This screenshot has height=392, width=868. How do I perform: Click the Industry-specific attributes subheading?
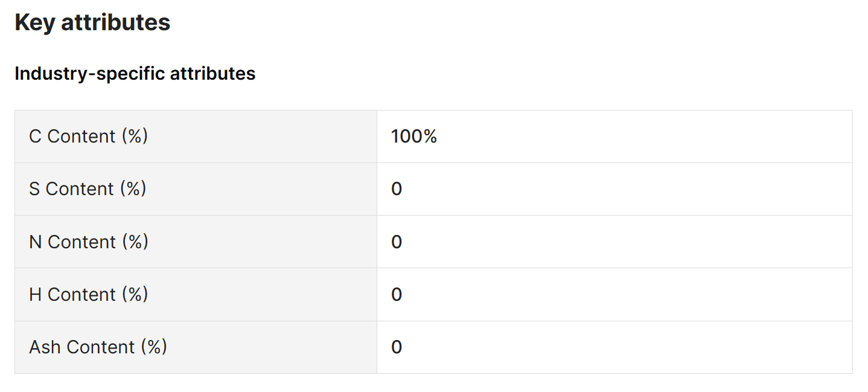135,74
